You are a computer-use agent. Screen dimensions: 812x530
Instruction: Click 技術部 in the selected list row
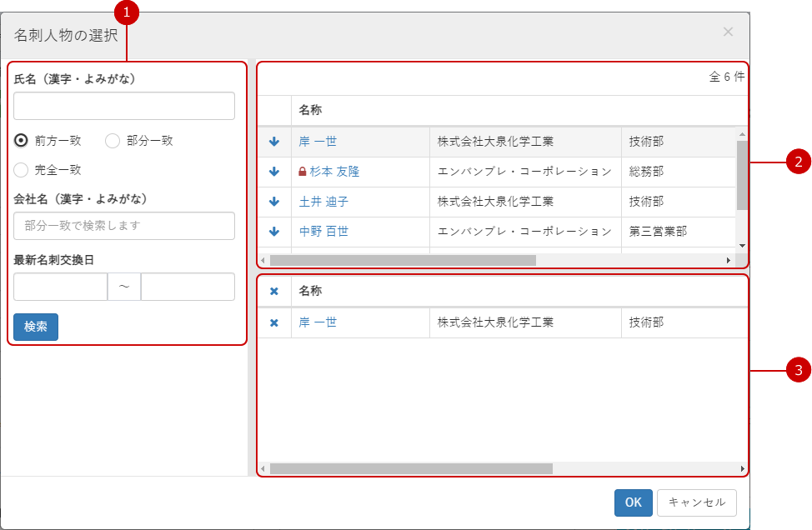[646, 322]
